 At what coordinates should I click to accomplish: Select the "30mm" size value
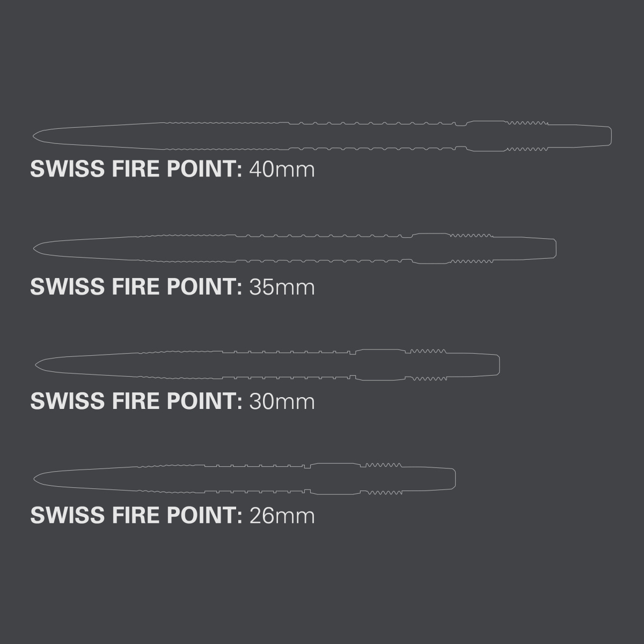pyautogui.click(x=282, y=401)
